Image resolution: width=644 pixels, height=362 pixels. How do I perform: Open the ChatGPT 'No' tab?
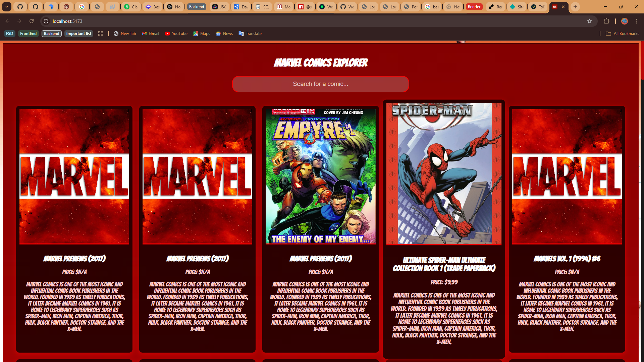click(x=174, y=7)
